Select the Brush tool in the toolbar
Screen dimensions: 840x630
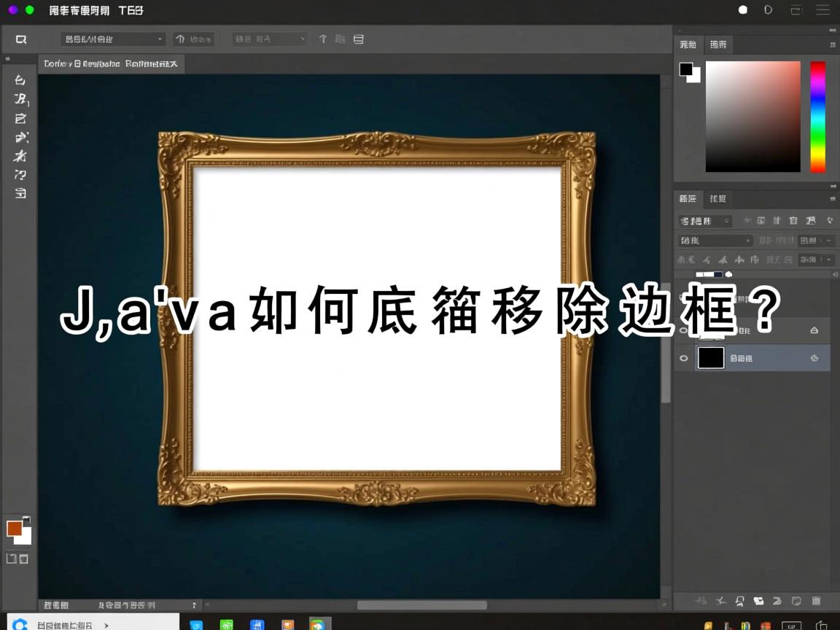[18, 139]
